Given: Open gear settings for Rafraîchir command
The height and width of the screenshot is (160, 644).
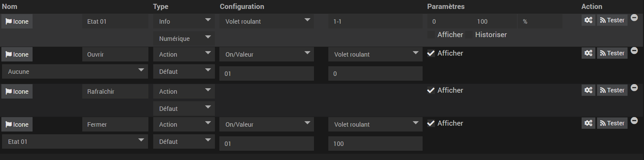Looking at the screenshot, I should coord(588,90).
